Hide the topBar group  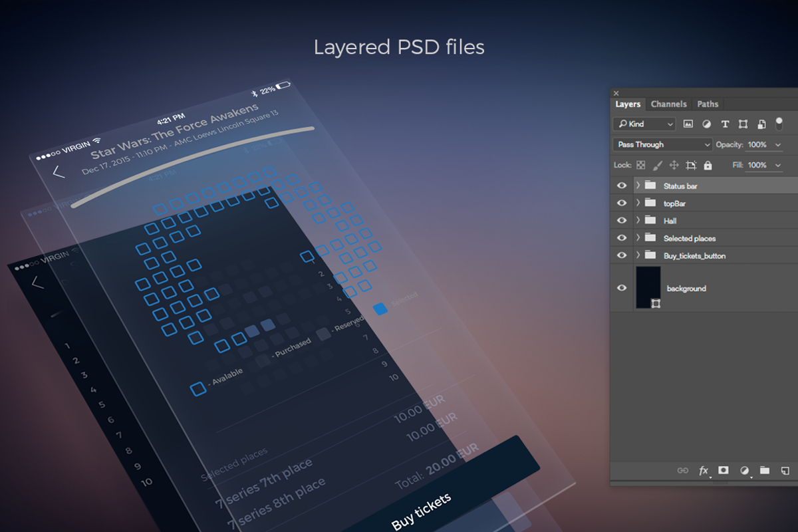point(622,203)
